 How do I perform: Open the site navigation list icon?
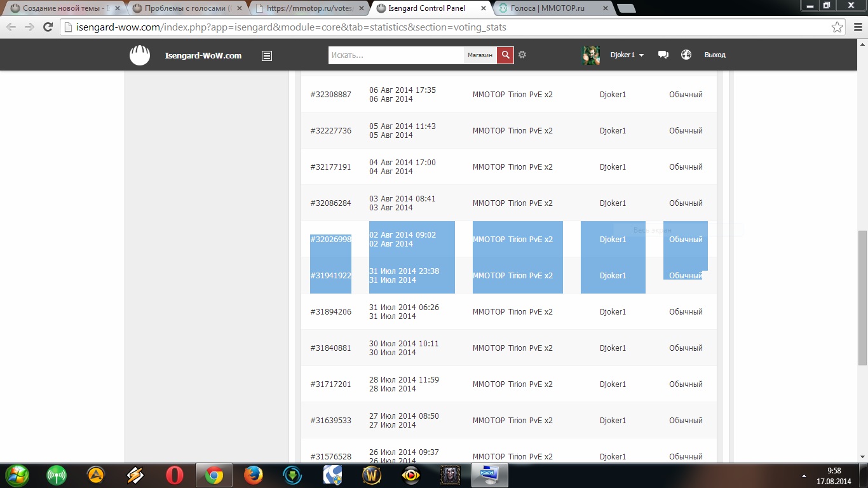coord(267,56)
